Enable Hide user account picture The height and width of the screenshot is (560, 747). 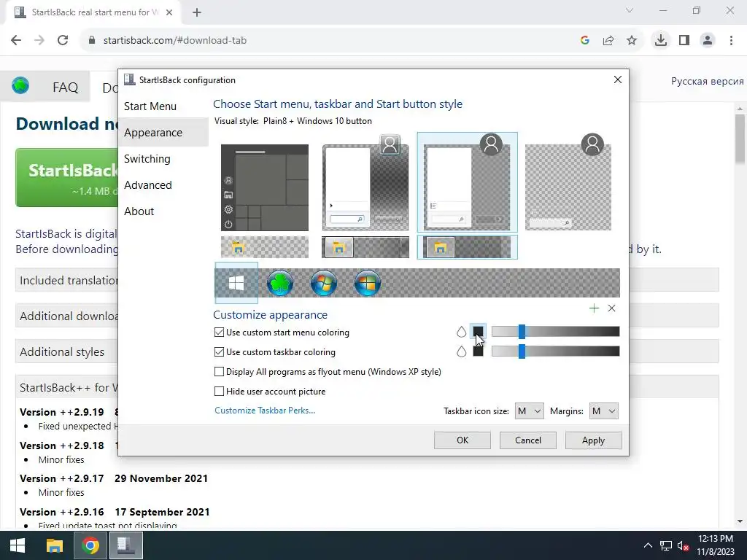(219, 392)
